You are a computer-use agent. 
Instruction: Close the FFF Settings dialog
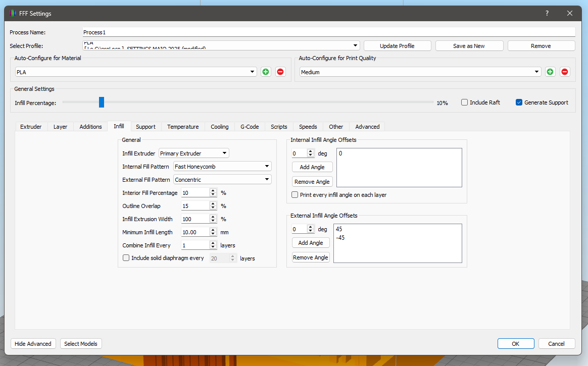pos(570,14)
